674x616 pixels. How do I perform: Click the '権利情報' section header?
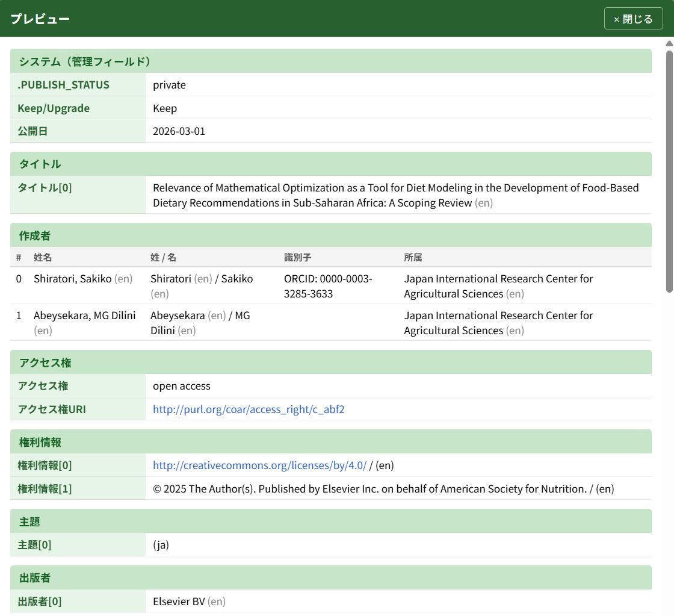click(331, 442)
